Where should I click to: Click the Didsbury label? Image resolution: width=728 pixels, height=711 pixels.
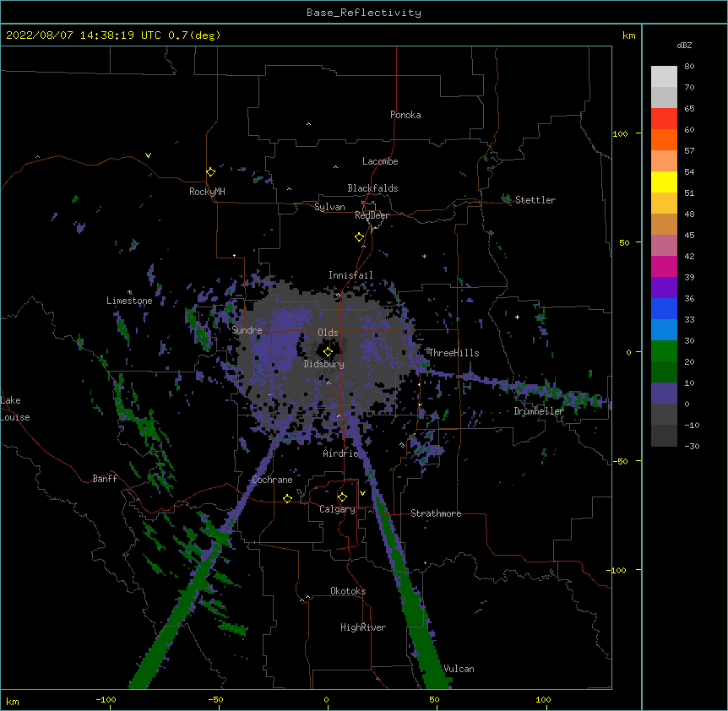pos(324,364)
